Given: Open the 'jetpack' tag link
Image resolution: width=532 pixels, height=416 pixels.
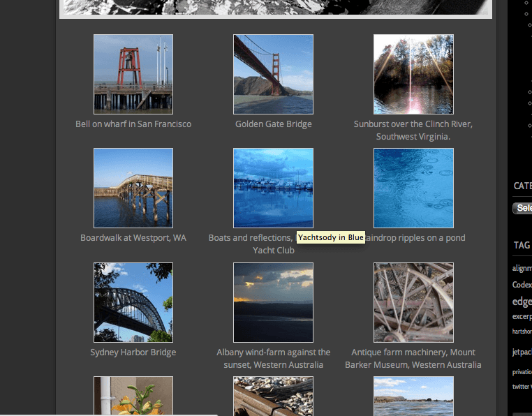Looking at the screenshot, I should click(522, 352).
